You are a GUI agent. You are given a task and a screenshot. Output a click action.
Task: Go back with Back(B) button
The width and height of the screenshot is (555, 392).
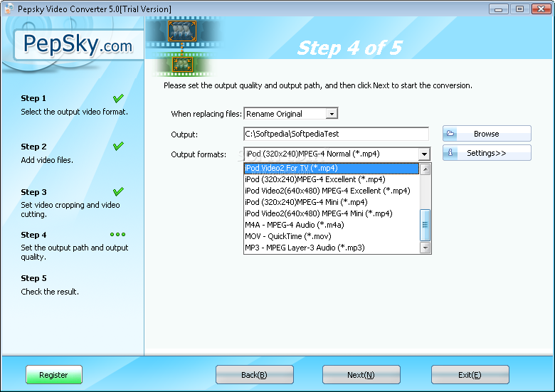255,375
